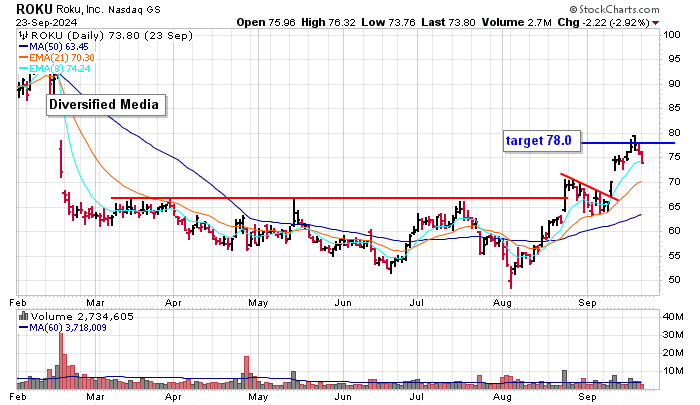700x405 pixels.
Task: Click the 40M volume axis label
Action: (673, 317)
